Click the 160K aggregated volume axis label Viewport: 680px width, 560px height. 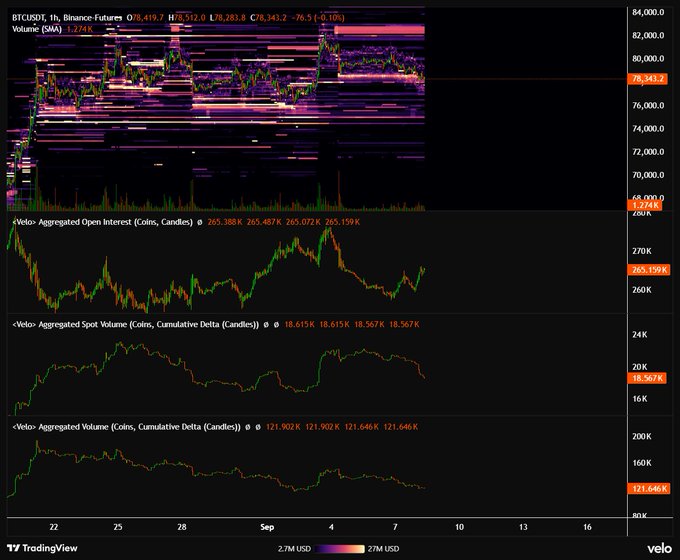642,463
